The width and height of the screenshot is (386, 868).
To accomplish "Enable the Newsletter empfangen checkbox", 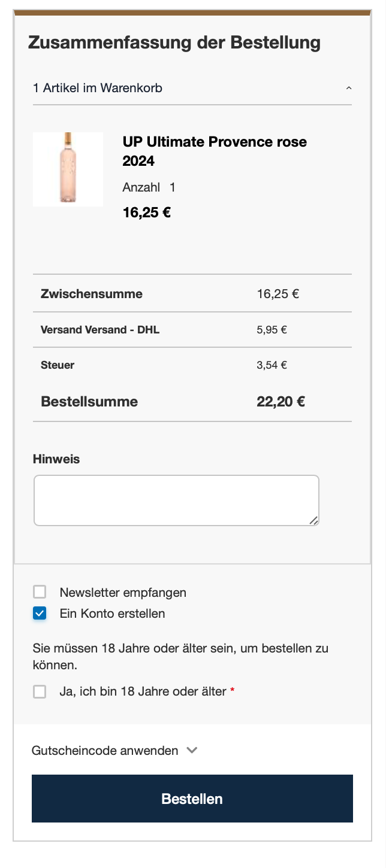I will click(40, 591).
